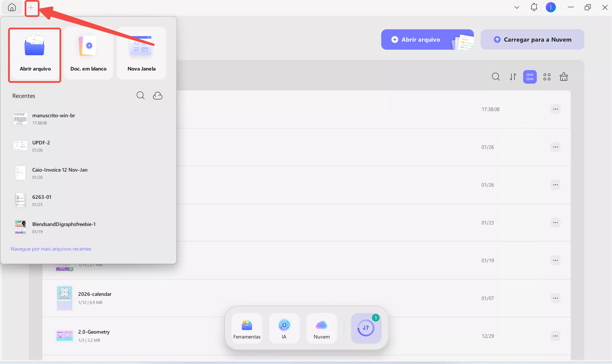Screen dimensions: 612x364
Task: Click the Carregar para a Nuvem button
Action: click(532, 39)
